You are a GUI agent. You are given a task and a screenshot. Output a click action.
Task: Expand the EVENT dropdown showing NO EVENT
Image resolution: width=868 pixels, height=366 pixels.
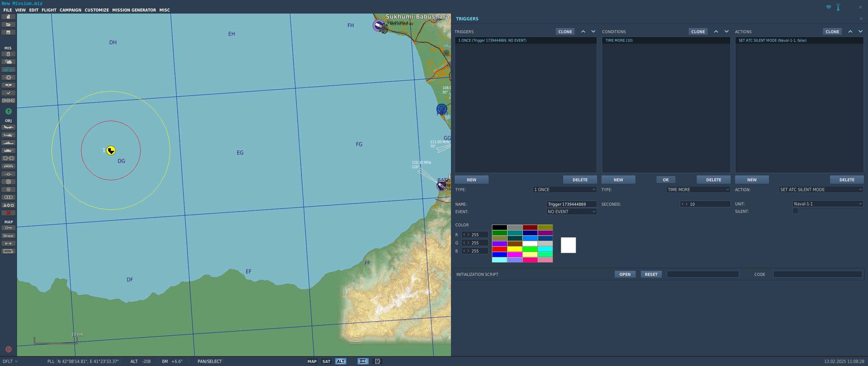tap(571, 211)
